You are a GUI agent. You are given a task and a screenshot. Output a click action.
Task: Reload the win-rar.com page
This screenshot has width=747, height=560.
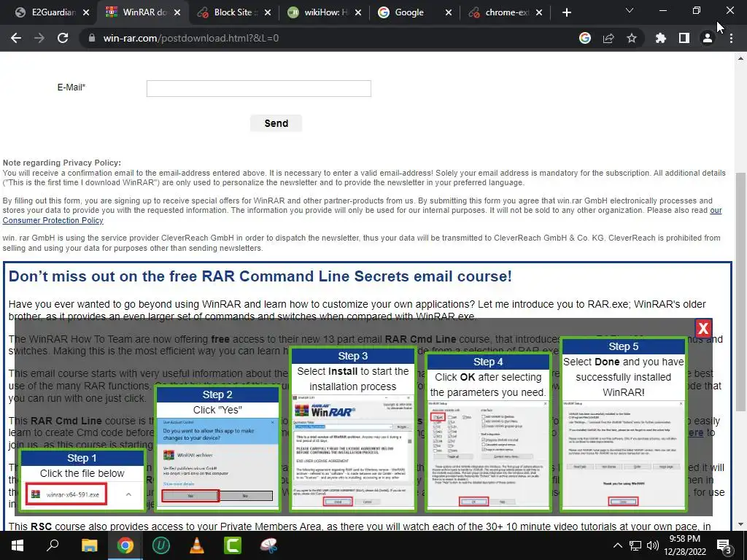pos(63,38)
